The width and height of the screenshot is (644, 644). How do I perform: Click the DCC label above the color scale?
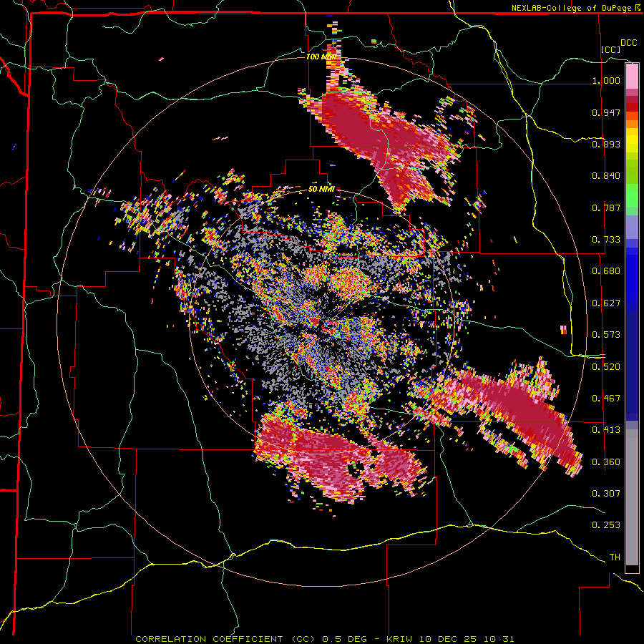628,43
